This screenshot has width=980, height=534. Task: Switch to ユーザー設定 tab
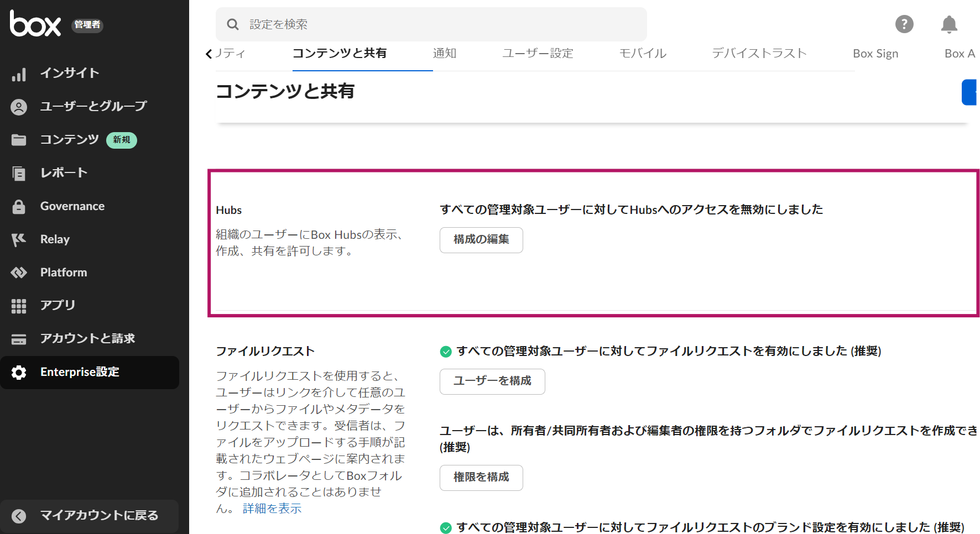click(x=538, y=53)
